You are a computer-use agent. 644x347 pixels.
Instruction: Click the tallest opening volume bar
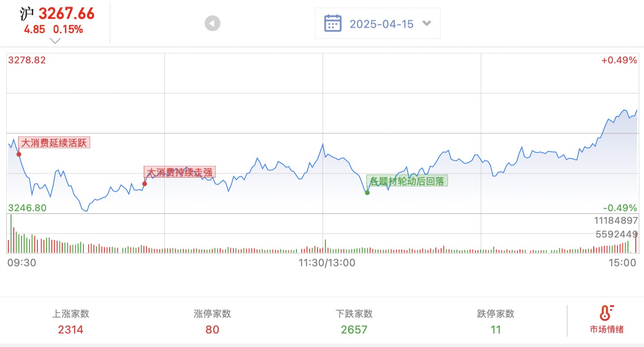(11, 233)
